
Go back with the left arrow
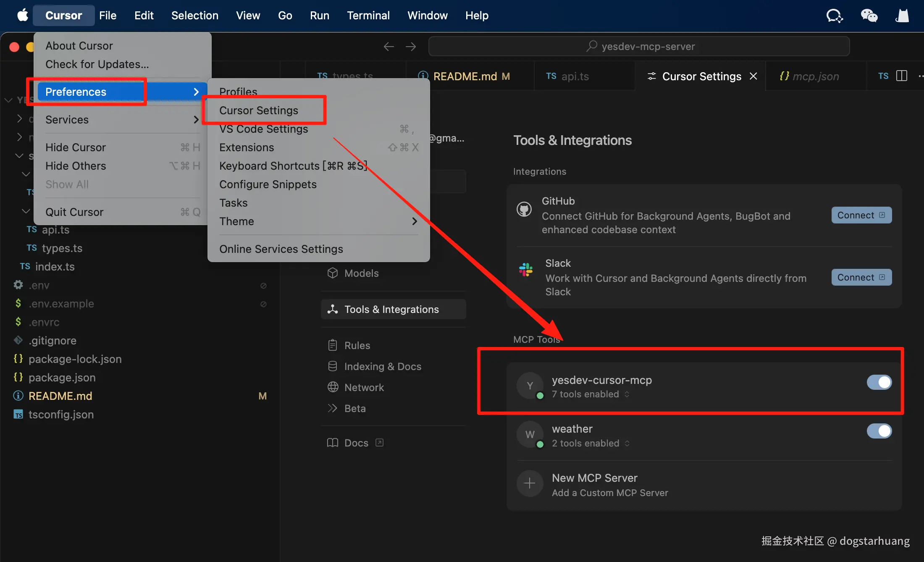coord(388,47)
